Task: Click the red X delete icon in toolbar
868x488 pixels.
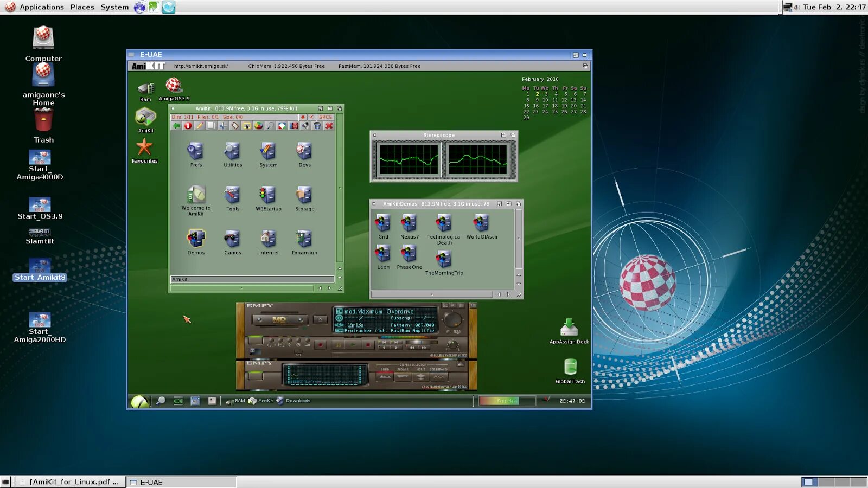Action: pos(329,126)
